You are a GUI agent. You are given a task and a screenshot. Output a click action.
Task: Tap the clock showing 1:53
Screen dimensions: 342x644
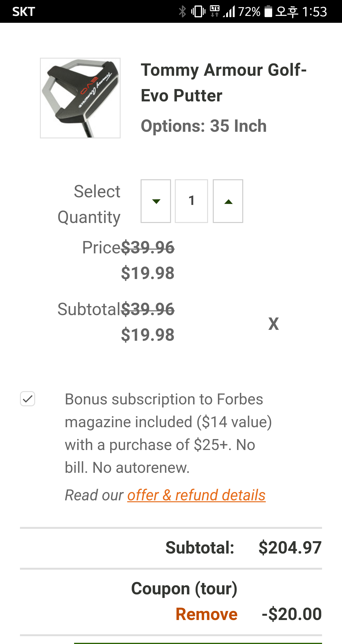tap(314, 11)
